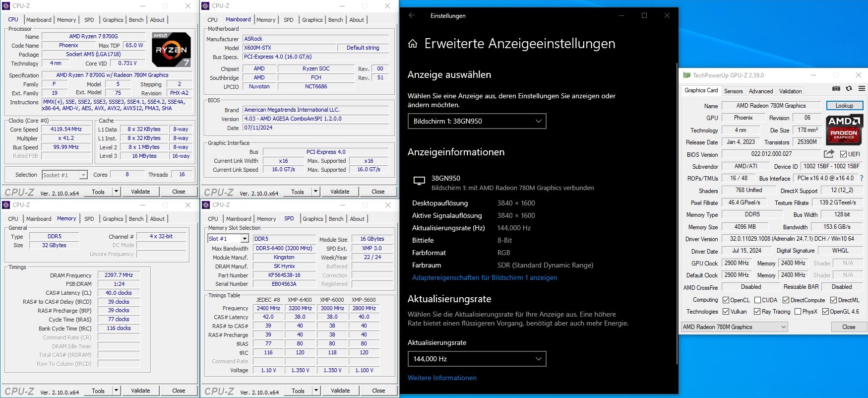Open the SPD tab in the CPU-Z memory Timings window

[x=89, y=219]
